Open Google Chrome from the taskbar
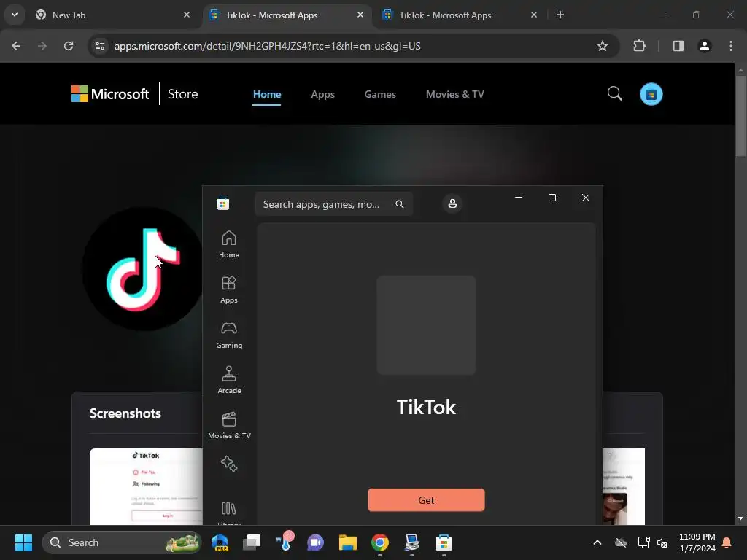The height and width of the screenshot is (560, 747). pyautogui.click(x=379, y=542)
